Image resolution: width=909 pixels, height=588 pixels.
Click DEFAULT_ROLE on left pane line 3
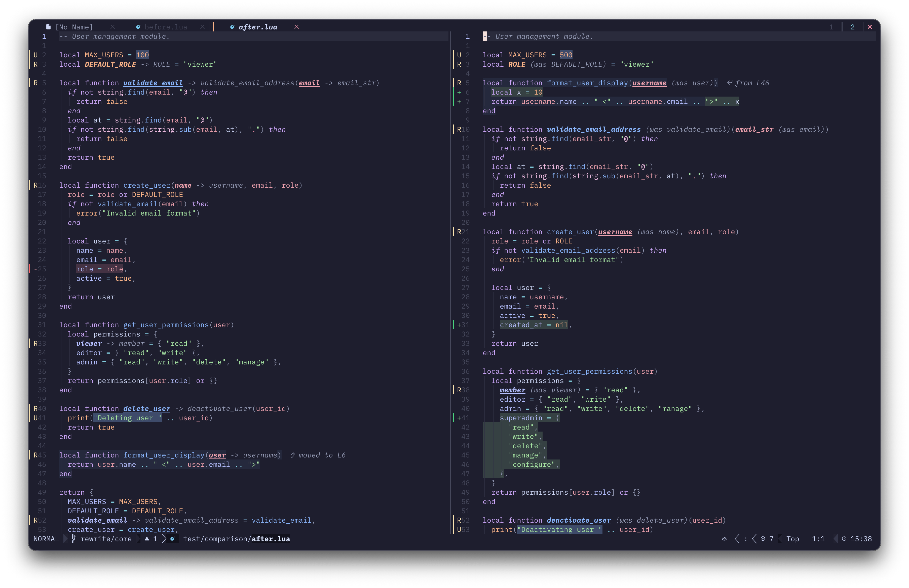click(x=110, y=64)
